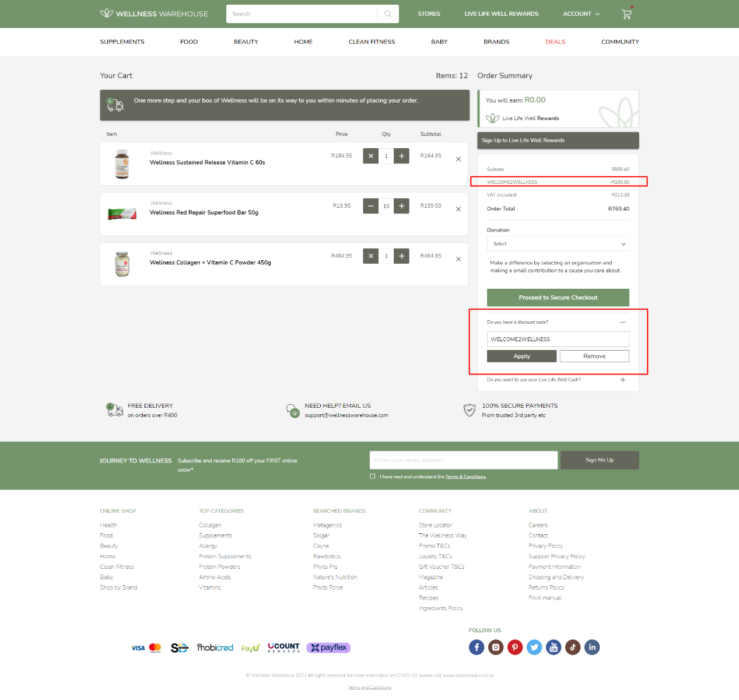Image resolution: width=739 pixels, height=700 pixels.
Task: Expand Live Life Well Cash section
Action: click(x=623, y=380)
